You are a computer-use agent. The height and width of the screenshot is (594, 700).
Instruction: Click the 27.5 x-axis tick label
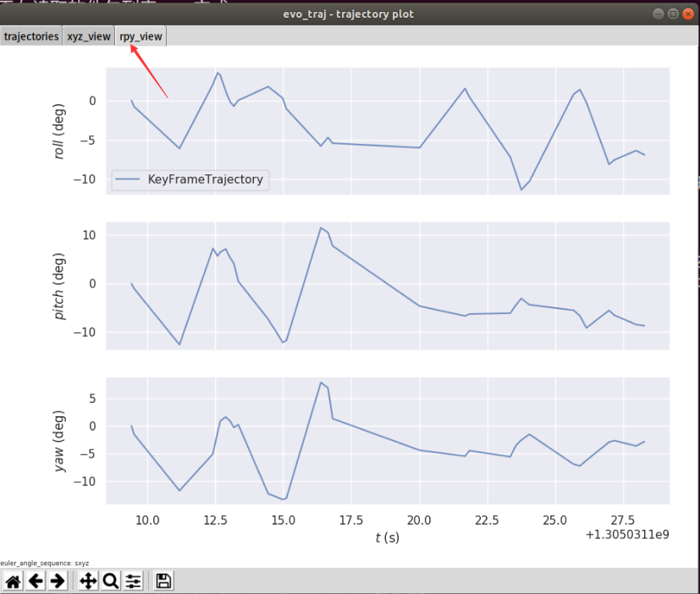click(623, 520)
